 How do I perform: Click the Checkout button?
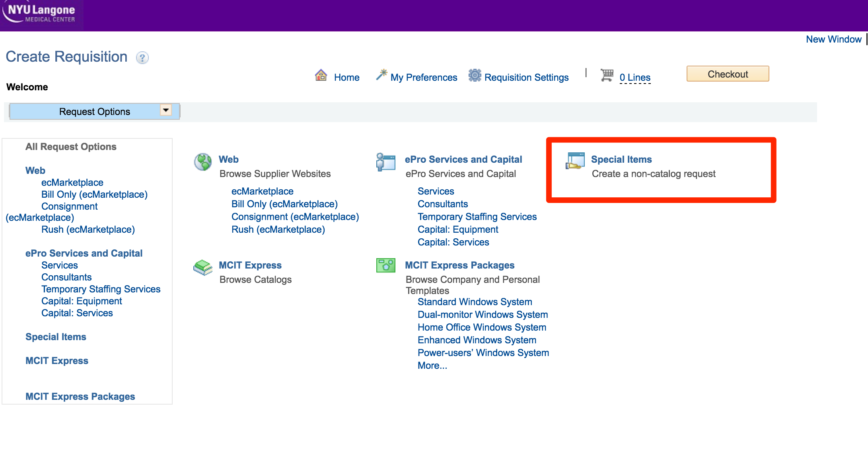coord(728,74)
